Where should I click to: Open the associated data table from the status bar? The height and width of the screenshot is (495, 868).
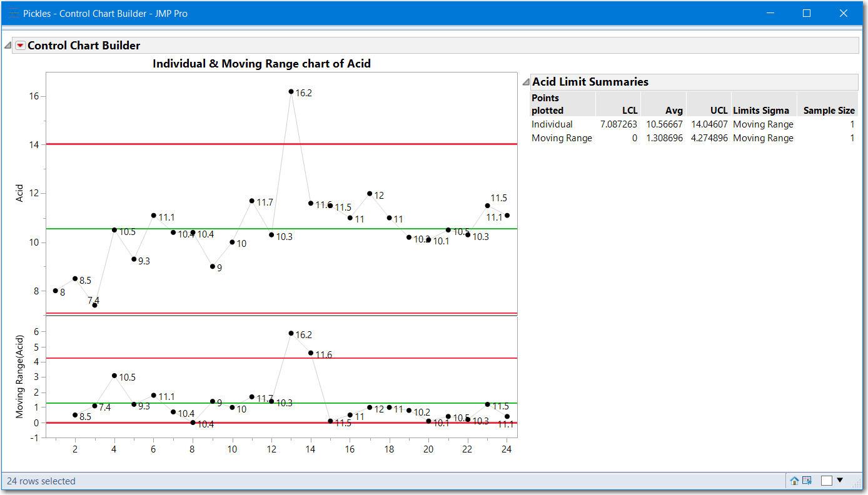tap(808, 480)
